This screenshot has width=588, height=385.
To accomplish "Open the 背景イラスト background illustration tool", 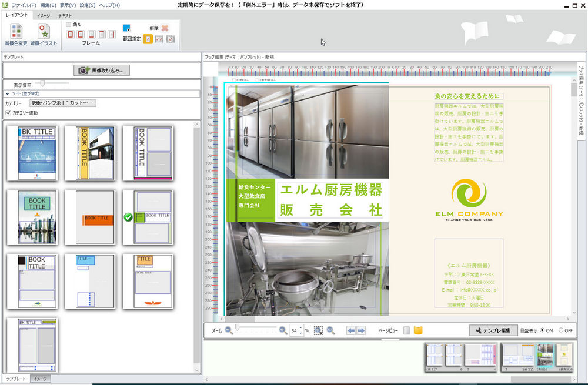I will (44, 32).
